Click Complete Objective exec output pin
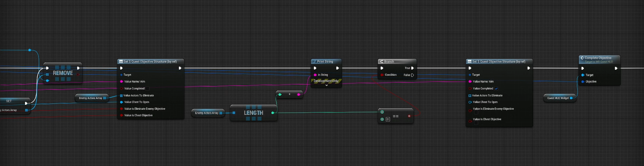The height and width of the screenshot is (166, 644). pos(616,68)
